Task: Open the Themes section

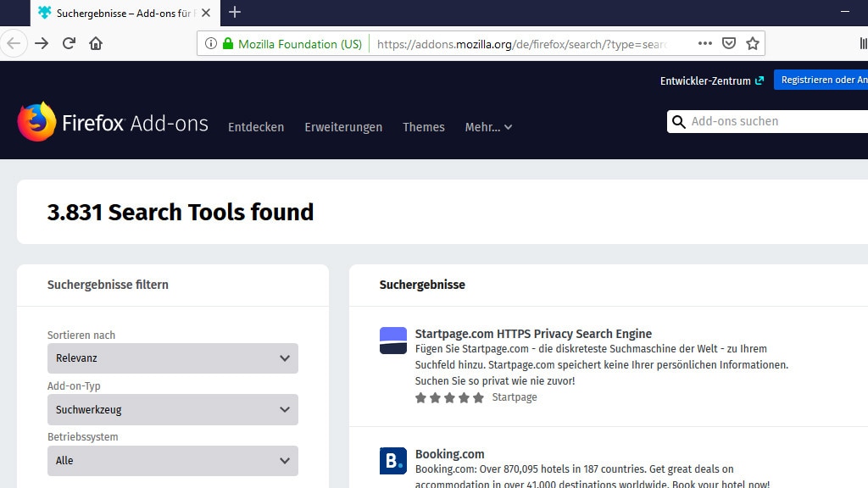Action: coord(424,127)
